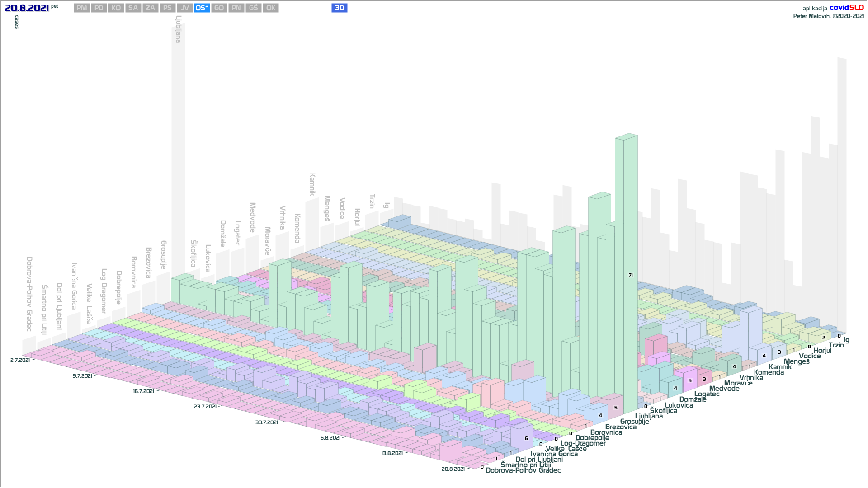Select the PN region button
This screenshot has height=488, width=868.
click(x=236, y=8)
